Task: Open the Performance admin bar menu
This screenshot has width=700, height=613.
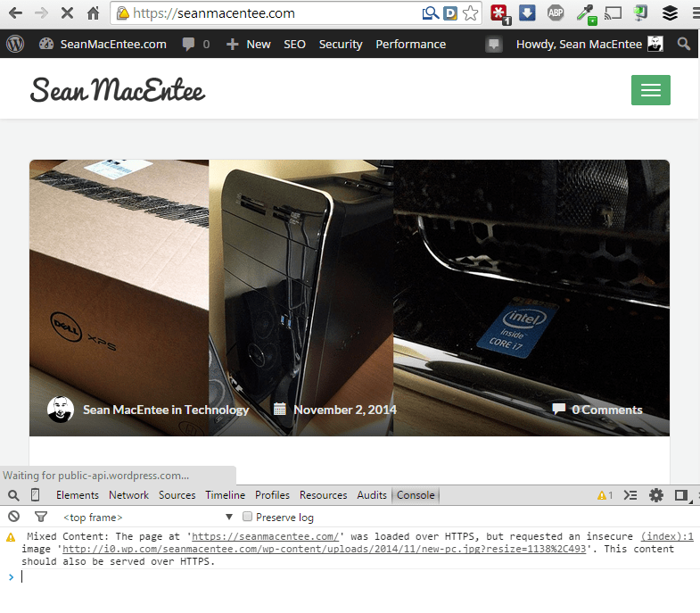Action: click(x=411, y=44)
